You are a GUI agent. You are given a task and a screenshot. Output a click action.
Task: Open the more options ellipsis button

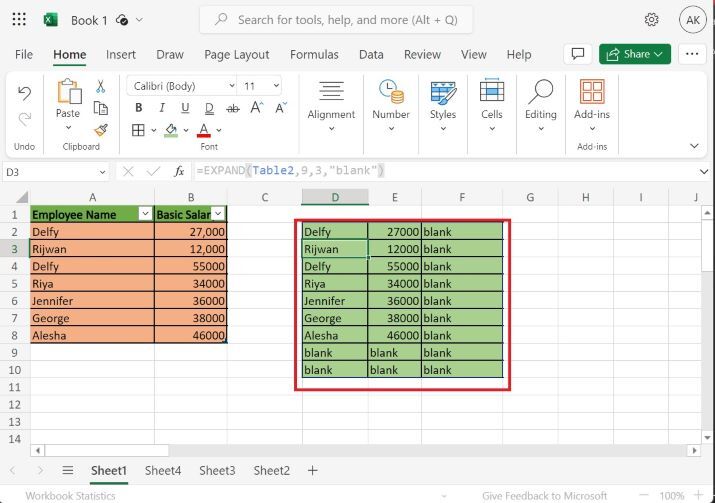(x=692, y=54)
